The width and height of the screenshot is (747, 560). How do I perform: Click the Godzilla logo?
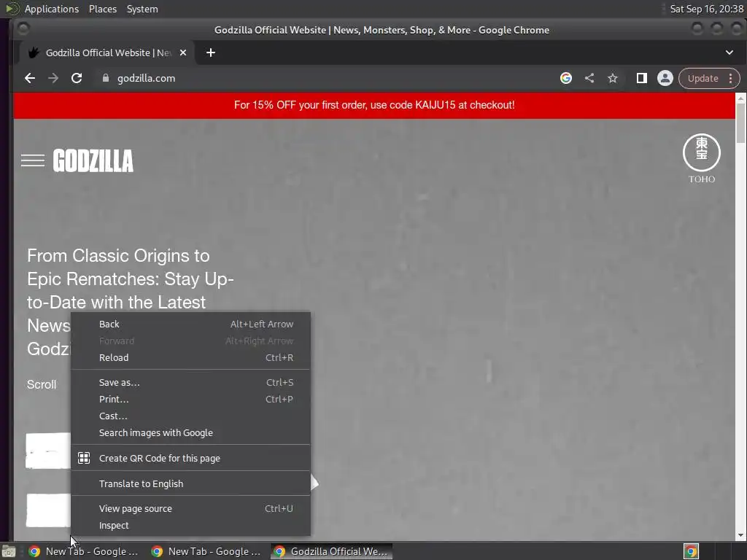(x=93, y=160)
